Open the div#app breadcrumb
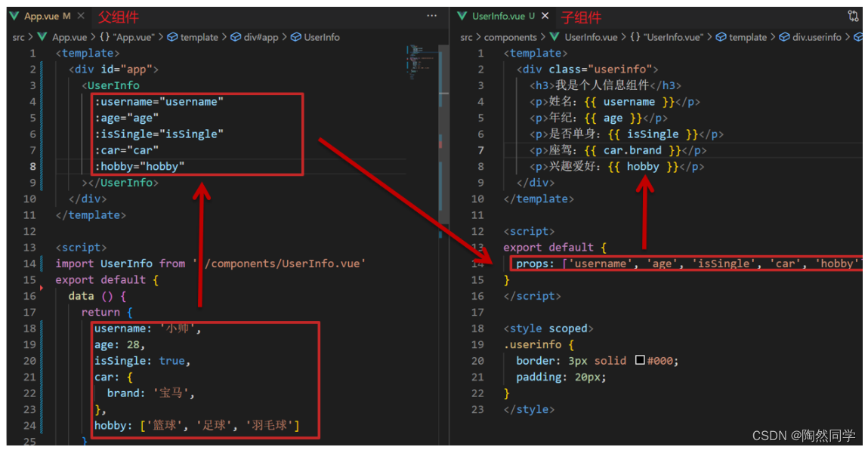Viewport: 868px width, 450px height. pos(255,37)
